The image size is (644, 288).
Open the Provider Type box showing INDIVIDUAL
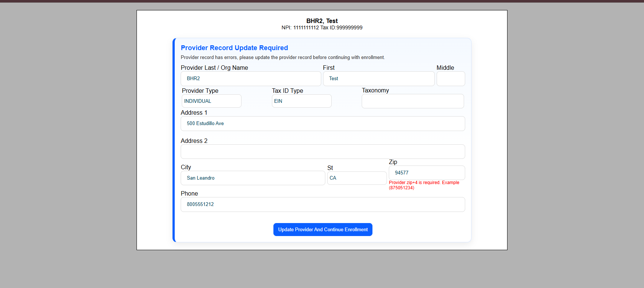pos(211,101)
